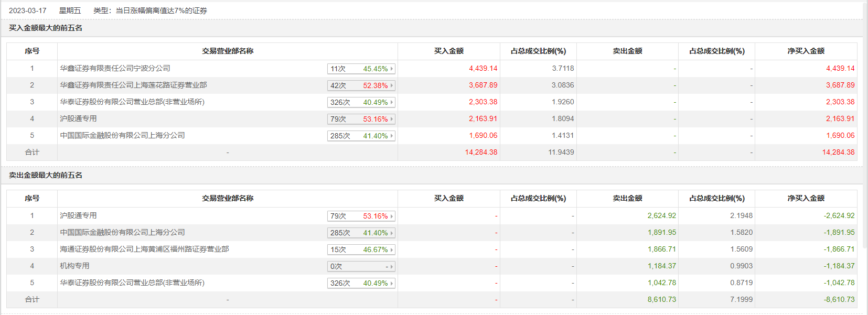This screenshot has width=868, height=315.
Task: Select 沪股通专用 in the 卖出金额最大 table
Action: click(78, 215)
